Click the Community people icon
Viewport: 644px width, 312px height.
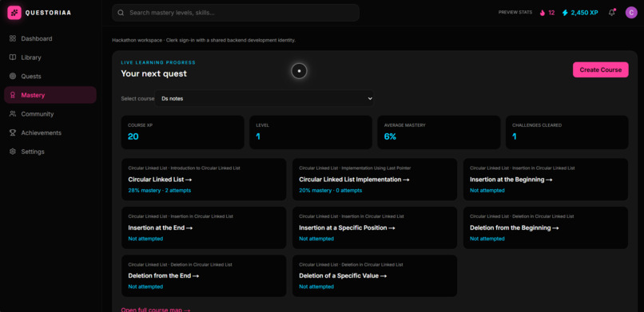[x=13, y=114]
